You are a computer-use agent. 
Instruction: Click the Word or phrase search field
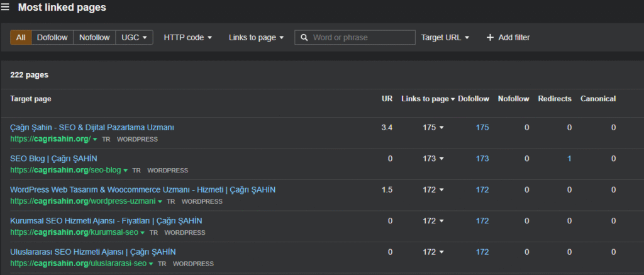point(355,37)
